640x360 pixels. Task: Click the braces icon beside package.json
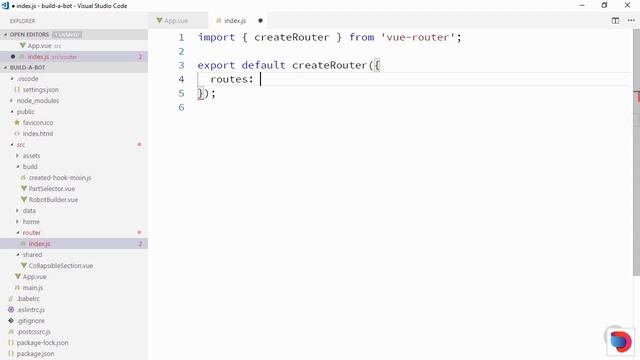click(x=11, y=354)
